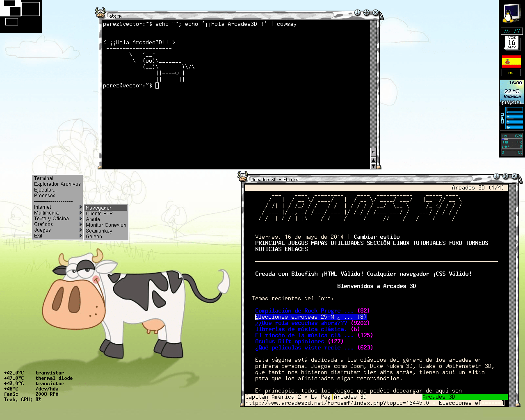Follow the ENLACES link
Image resolution: width=525 pixels, height=420 pixels.
point(296,249)
